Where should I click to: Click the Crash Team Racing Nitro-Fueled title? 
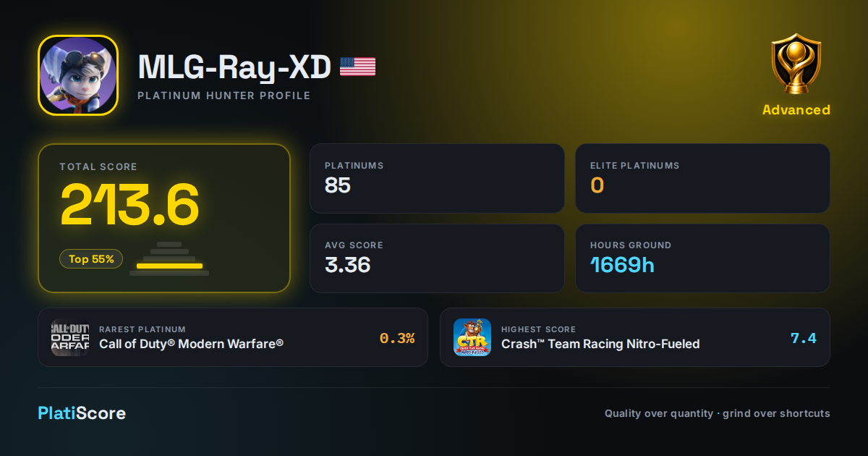(x=600, y=344)
